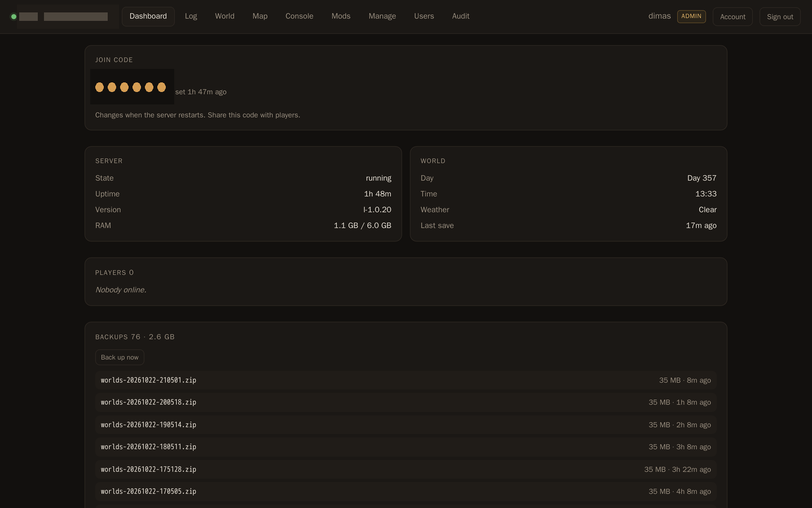Click the 35 MB · 8m ago entry
This screenshot has width=812, height=508.
(685, 380)
